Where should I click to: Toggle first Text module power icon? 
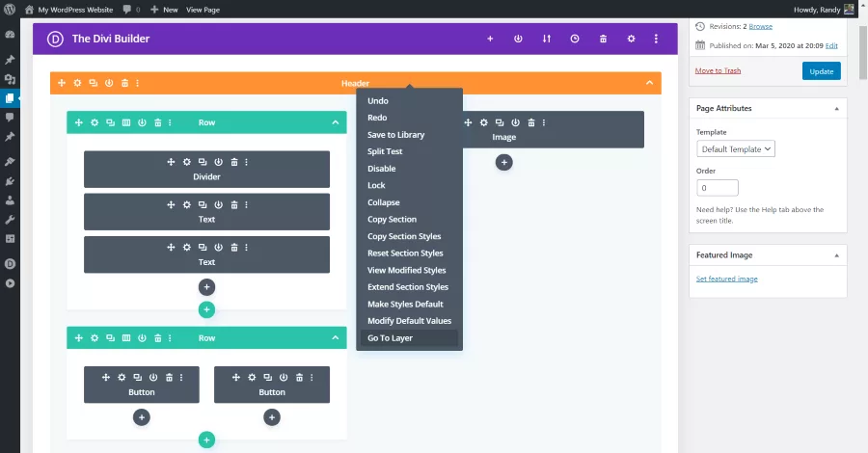[219, 204]
